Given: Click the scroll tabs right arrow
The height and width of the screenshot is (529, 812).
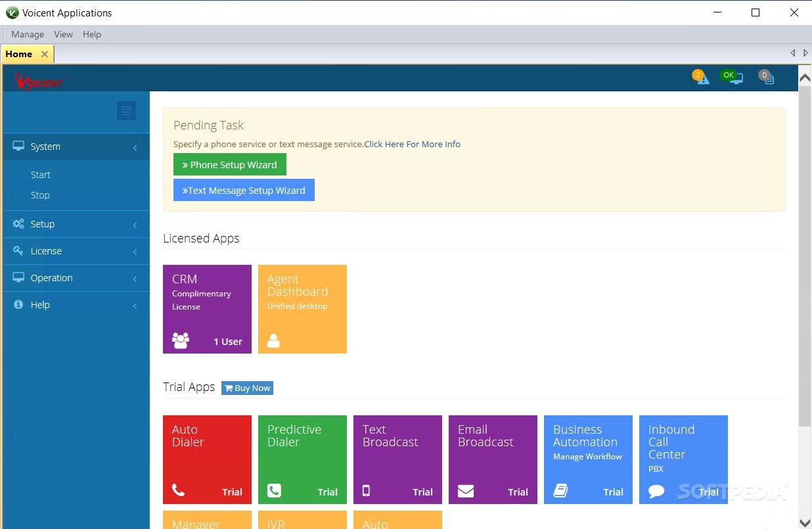Looking at the screenshot, I should point(805,53).
